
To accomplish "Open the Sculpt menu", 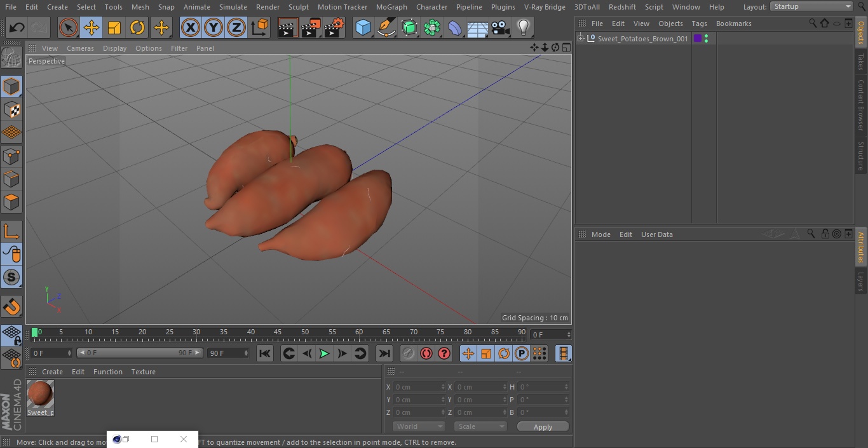I will tap(298, 7).
